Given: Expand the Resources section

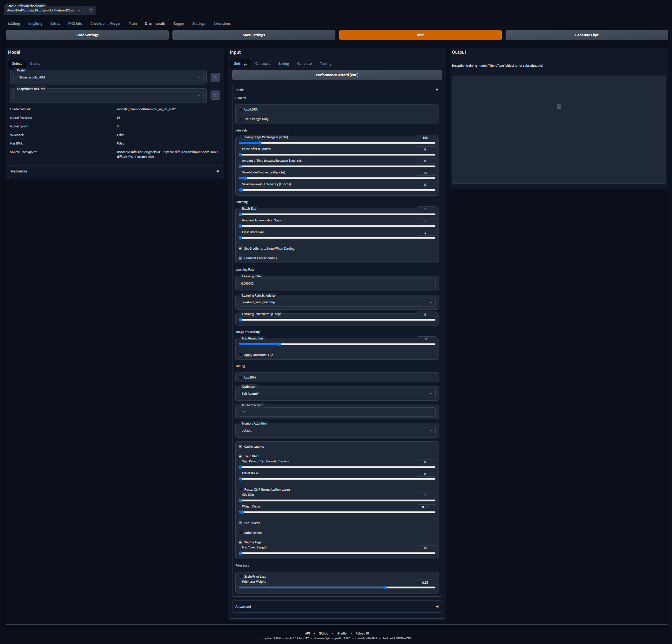Looking at the screenshot, I should click(115, 171).
